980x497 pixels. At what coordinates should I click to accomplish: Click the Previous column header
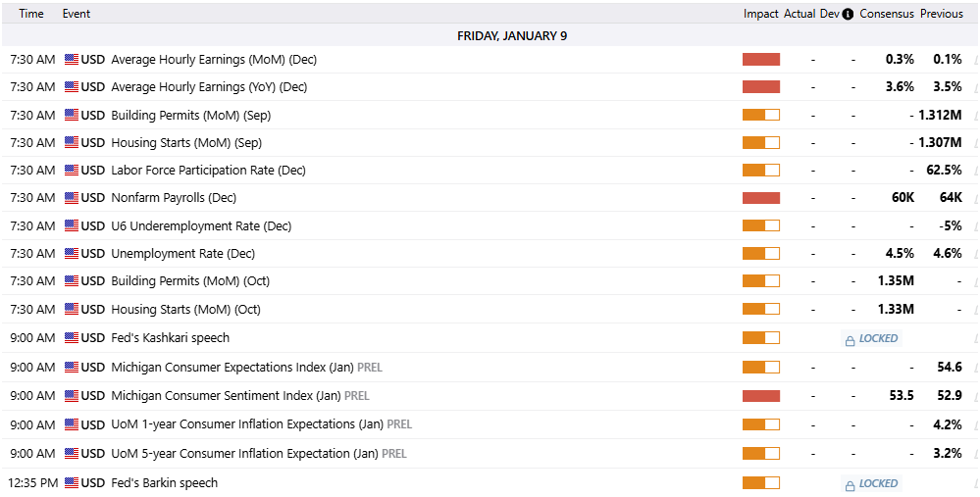point(941,14)
